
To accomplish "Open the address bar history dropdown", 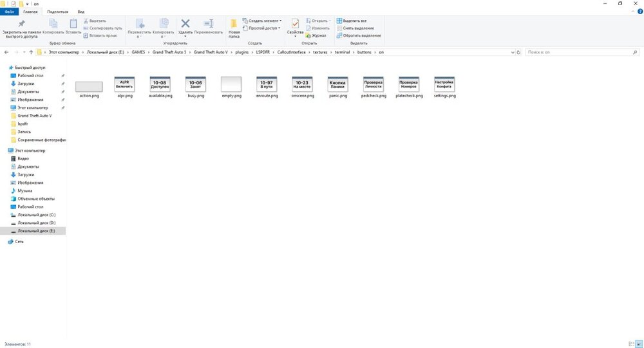I will click(512, 52).
